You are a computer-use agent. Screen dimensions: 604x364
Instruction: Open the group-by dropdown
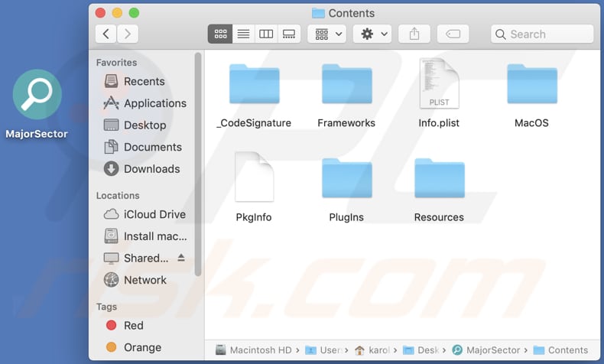(x=327, y=34)
